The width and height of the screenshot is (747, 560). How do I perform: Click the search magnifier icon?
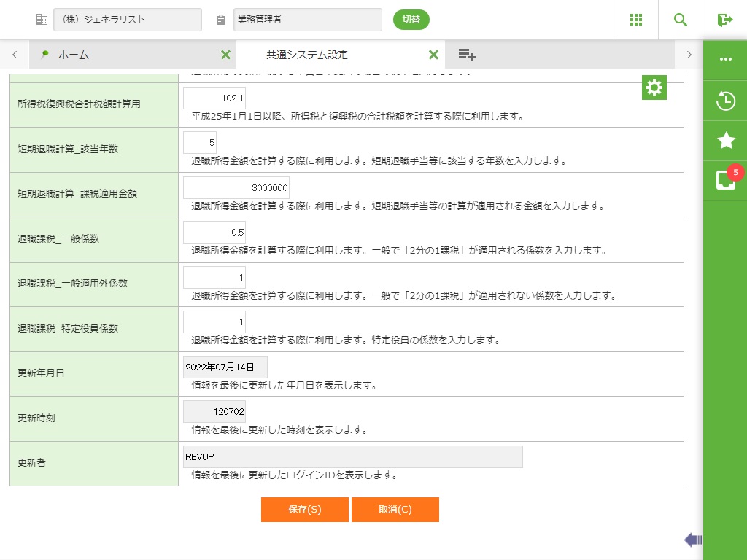681,20
